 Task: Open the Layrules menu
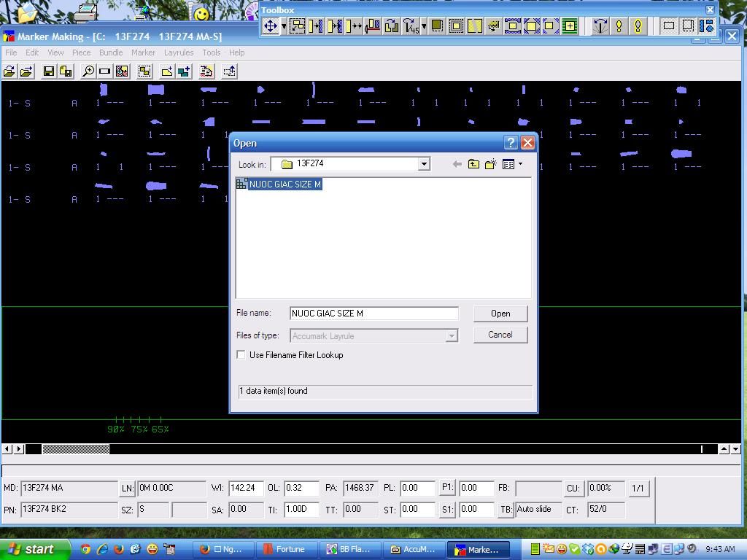coord(179,52)
